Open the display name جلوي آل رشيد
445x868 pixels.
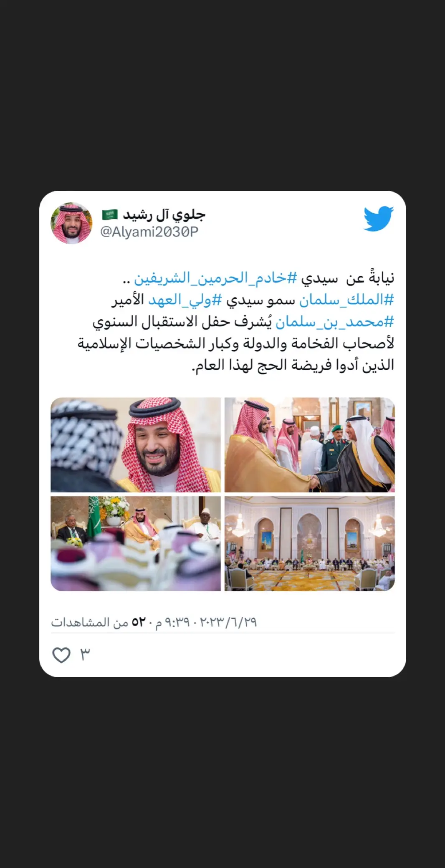pos(164,215)
